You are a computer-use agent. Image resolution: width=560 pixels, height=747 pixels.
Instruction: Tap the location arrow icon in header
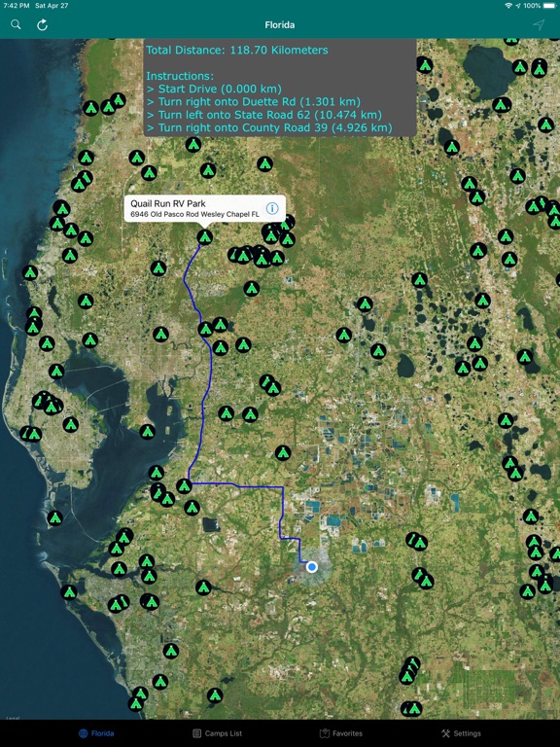tap(539, 24)
